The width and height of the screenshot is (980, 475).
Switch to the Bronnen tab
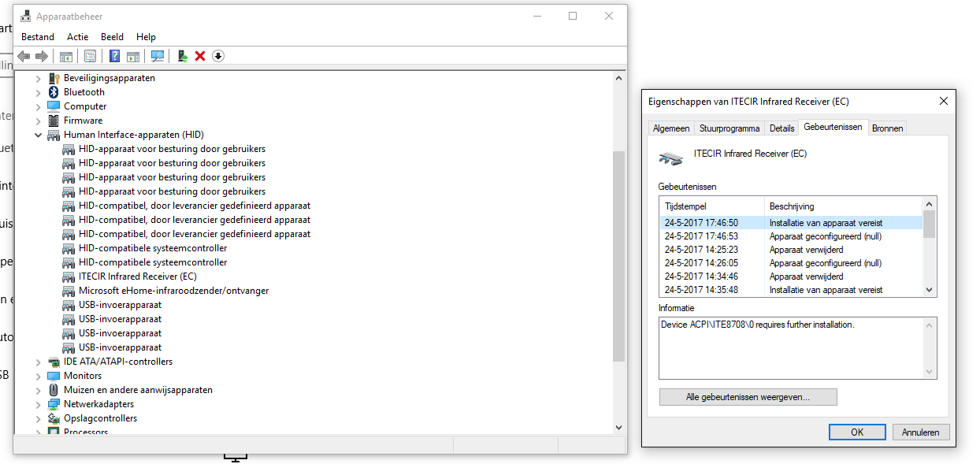[x=887, y=128]
